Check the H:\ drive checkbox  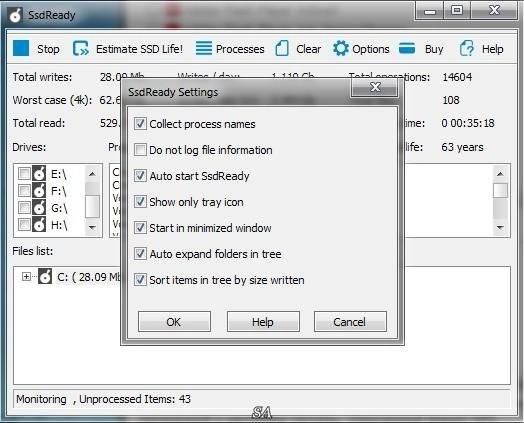pos(24,225)
